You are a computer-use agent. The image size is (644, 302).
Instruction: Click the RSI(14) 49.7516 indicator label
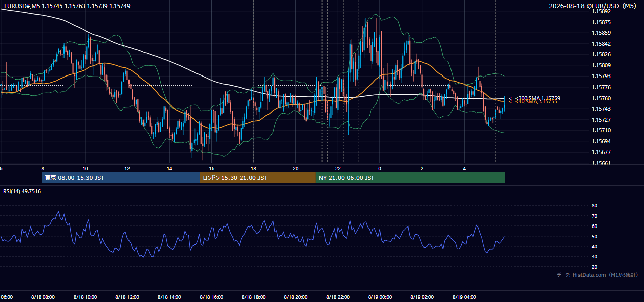(x=22, y=191)
